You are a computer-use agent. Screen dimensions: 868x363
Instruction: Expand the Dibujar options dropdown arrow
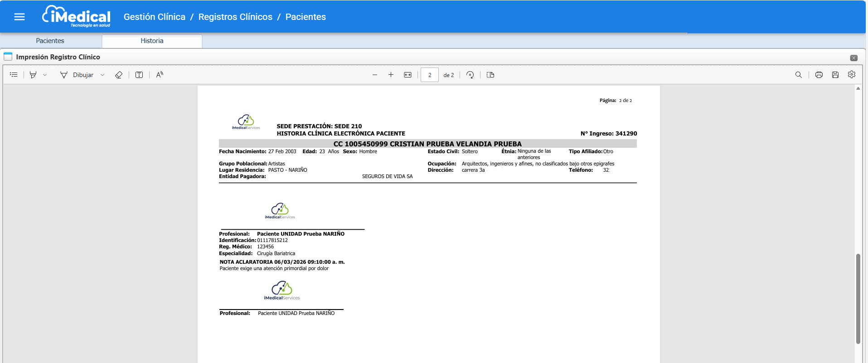102,75
